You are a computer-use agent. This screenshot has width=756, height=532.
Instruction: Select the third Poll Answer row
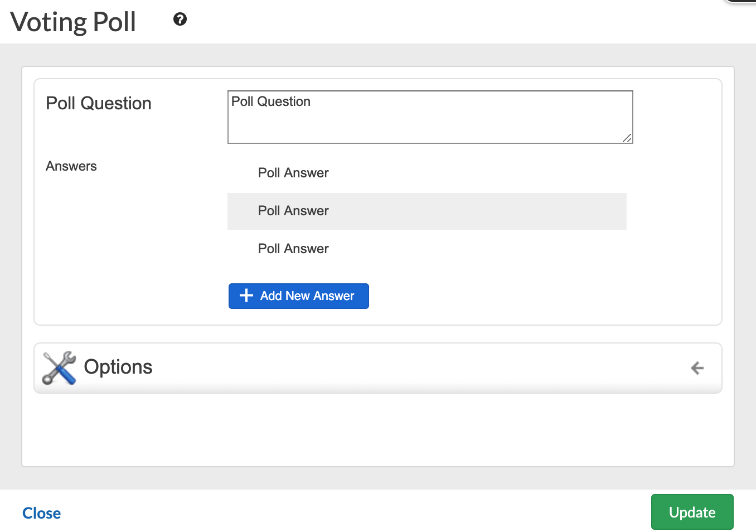[293, 249]
